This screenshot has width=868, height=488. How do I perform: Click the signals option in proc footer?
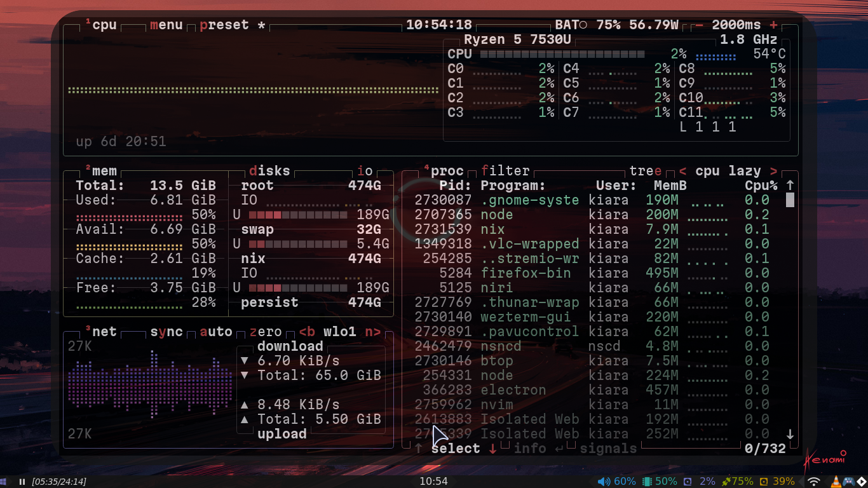608,449
